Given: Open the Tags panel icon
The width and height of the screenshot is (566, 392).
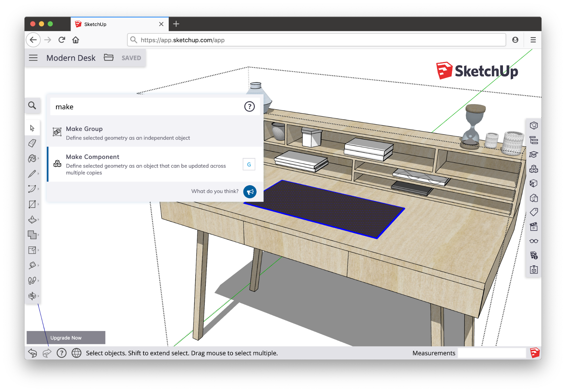Looking at the screenshot, I should point(533,212).
